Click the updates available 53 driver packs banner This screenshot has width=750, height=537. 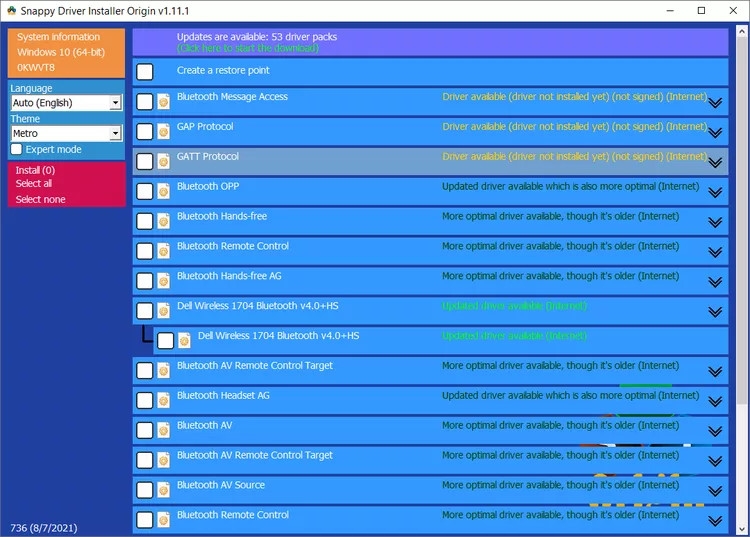[x=430, y=42]
